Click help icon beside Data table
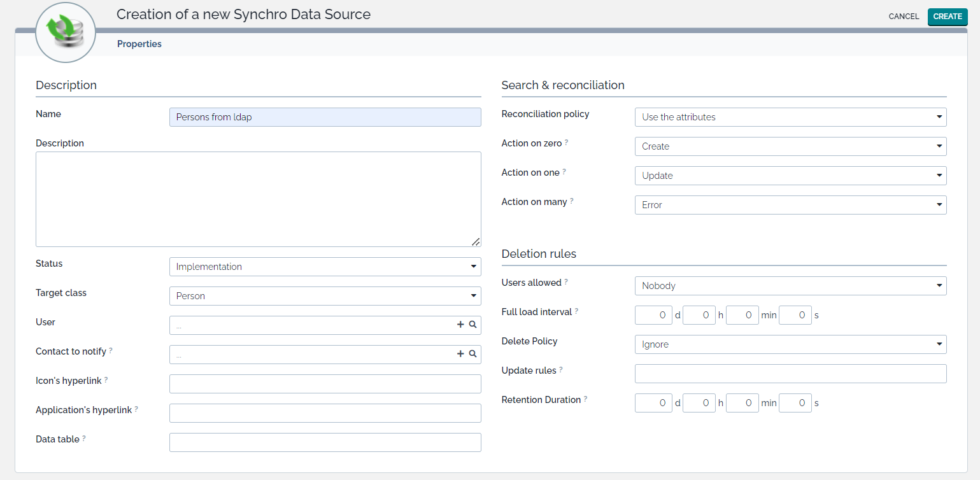 click(x=84, y=439)
